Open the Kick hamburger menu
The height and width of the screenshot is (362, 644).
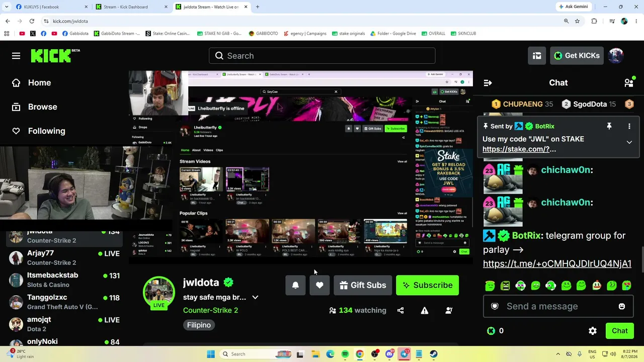(x=16, y=56)
